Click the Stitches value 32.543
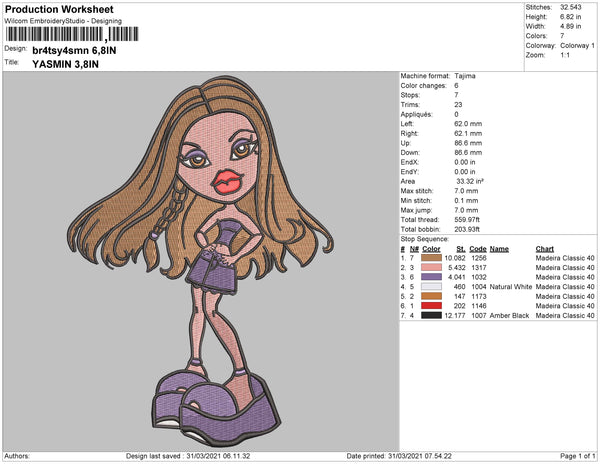600x464 pixels. pos(571,7)
